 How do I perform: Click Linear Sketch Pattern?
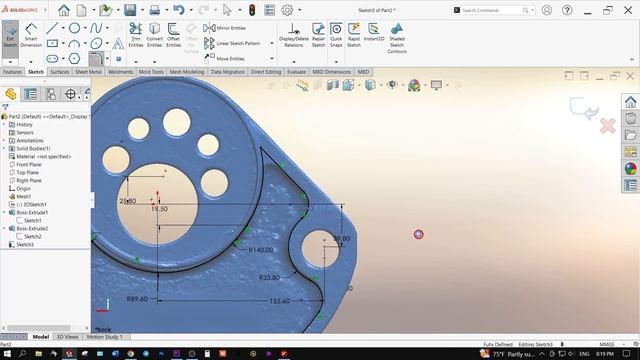pos(232,43)
